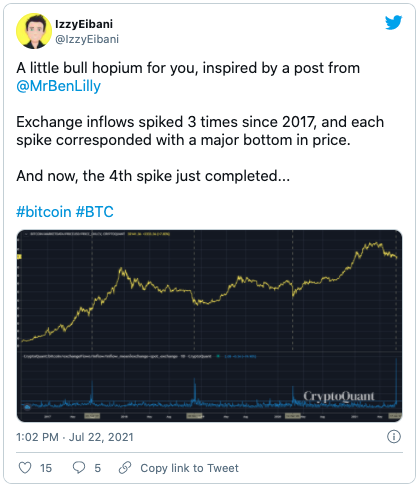Select Copy link to Tweet
The width and height of the screenshot is (420, 491).
point(189,468)
